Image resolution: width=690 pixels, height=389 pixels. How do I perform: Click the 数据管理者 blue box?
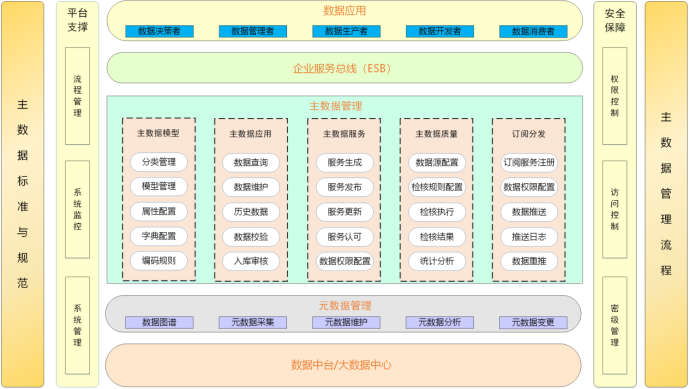click(253, 31)
